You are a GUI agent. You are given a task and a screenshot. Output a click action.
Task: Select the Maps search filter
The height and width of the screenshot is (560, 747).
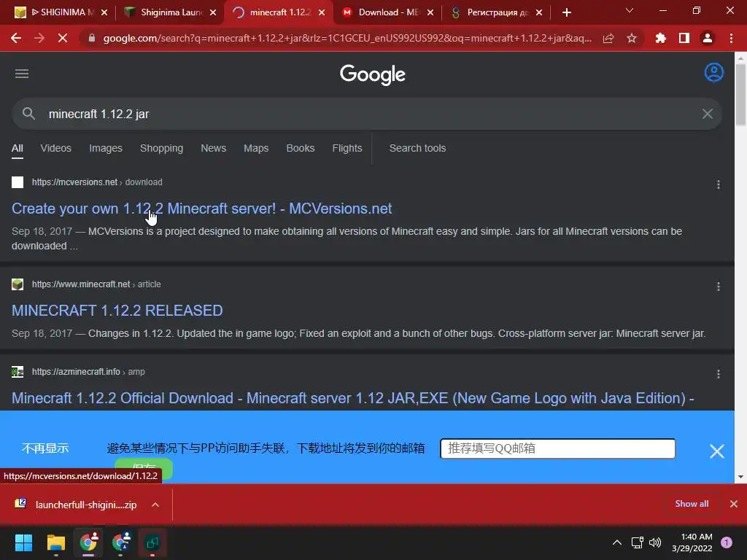[256, 148]
